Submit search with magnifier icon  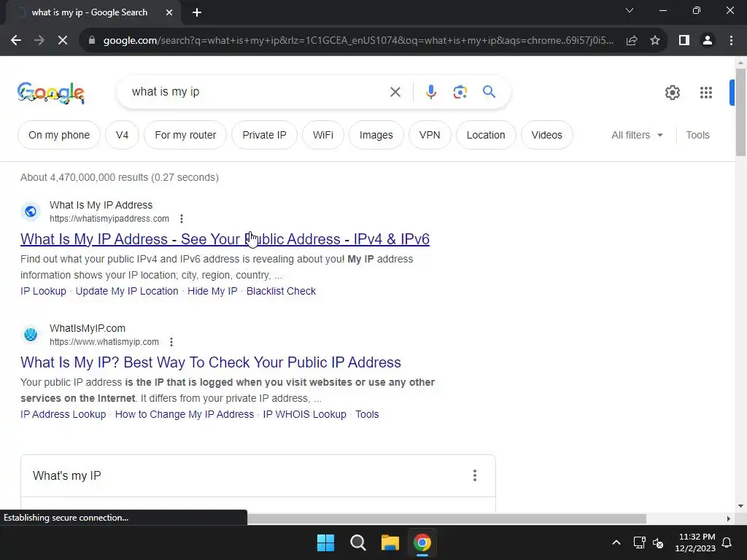(489, 91)
